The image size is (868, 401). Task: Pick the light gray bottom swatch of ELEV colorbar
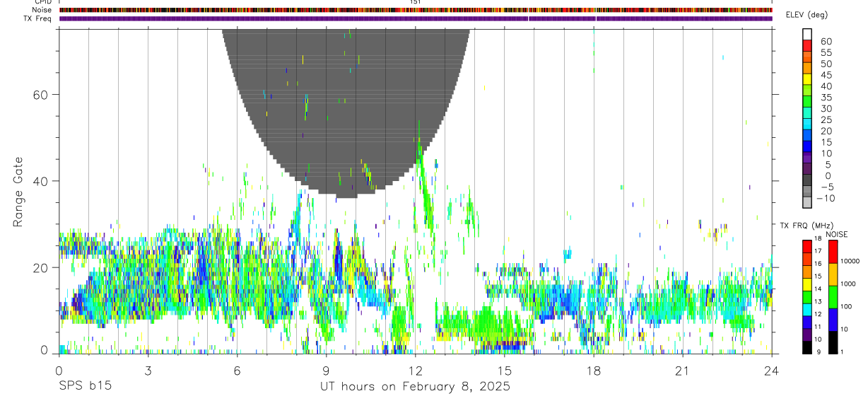point(808,202)
